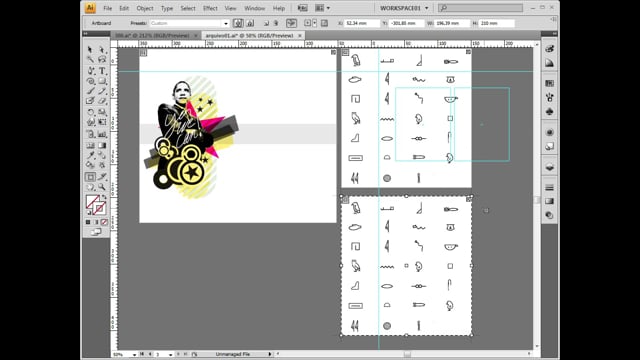Select the Free Transform tool

(x=102, y=122)
